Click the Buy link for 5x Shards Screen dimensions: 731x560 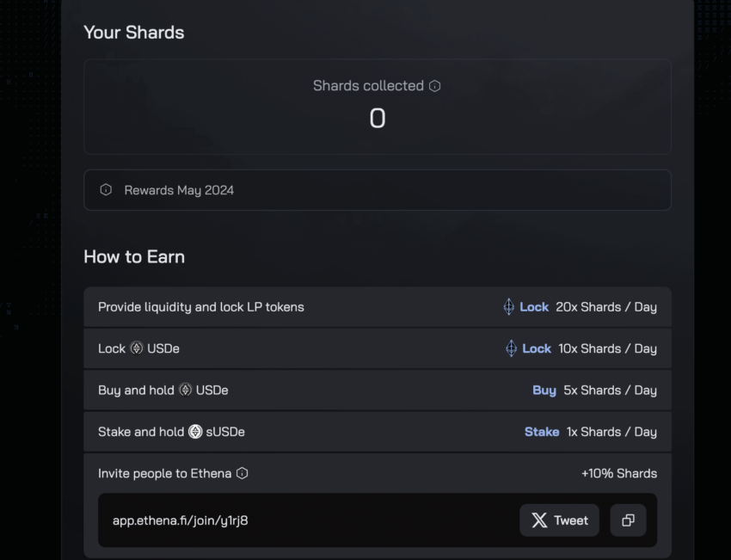[x=544, y=390]
